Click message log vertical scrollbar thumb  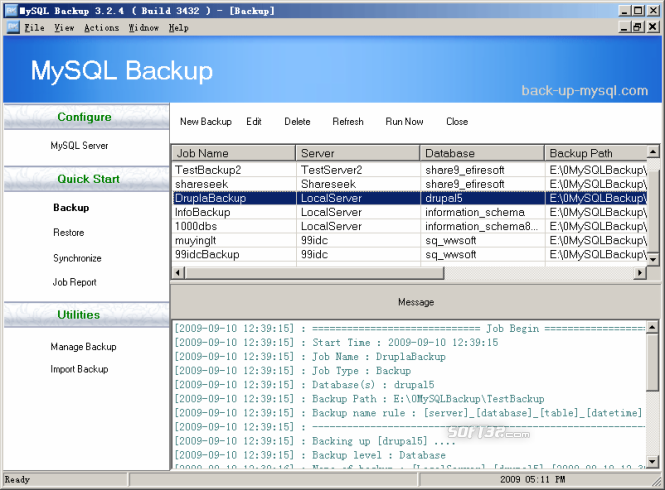click(x=652, y=362)
